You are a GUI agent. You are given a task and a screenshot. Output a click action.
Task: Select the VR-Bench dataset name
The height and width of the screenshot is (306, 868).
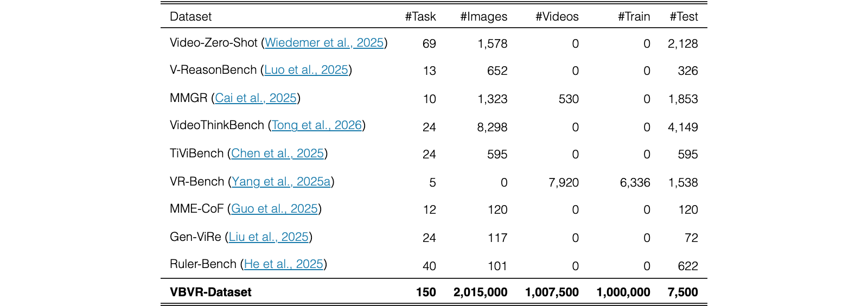pos(197,182)
